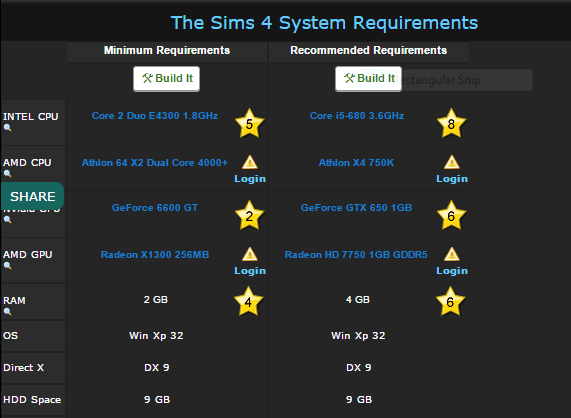Click DX 9 in the Recommended column

[359, 367]
